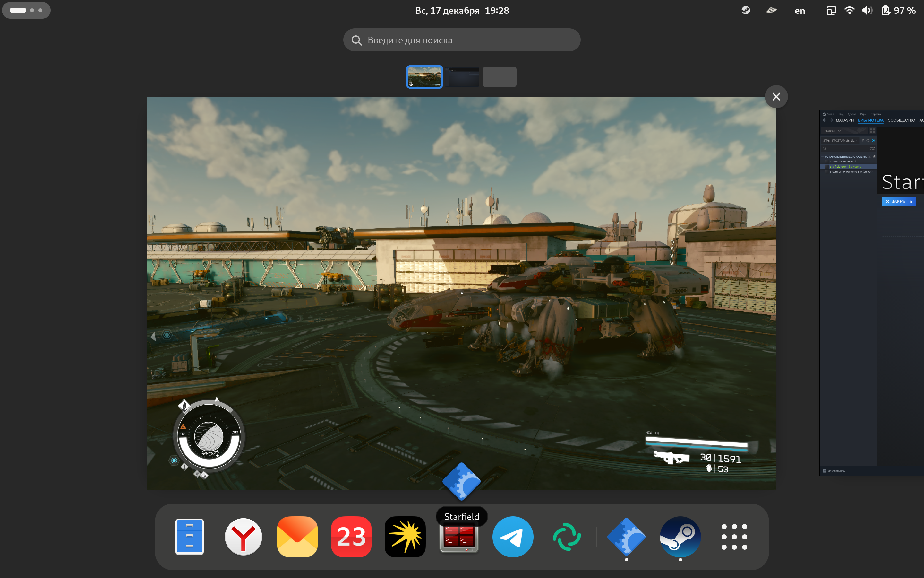Select Starfield.exe - Запущено entry
The image size is (924, 578).
(848, 167)
